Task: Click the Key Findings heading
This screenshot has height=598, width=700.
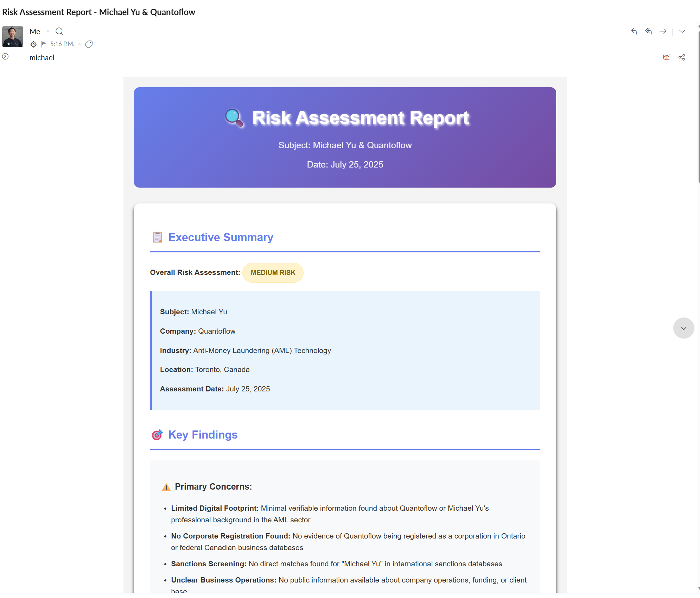Action: (203, 435)
